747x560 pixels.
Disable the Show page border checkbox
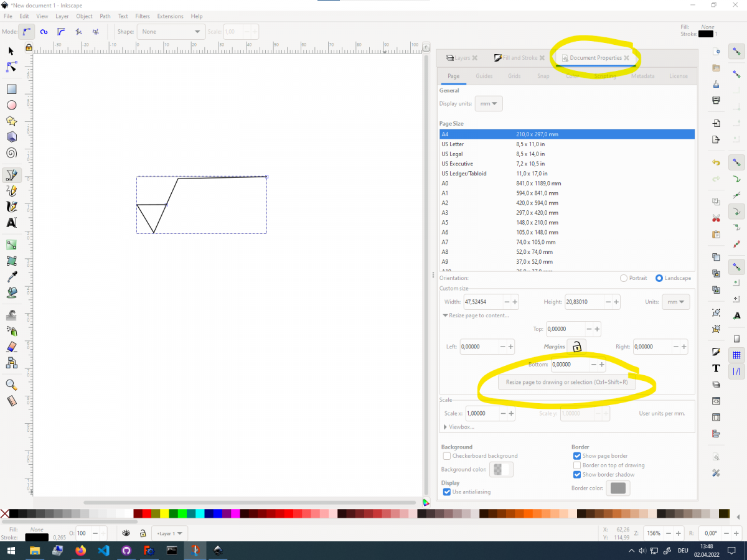pos(577,455)
